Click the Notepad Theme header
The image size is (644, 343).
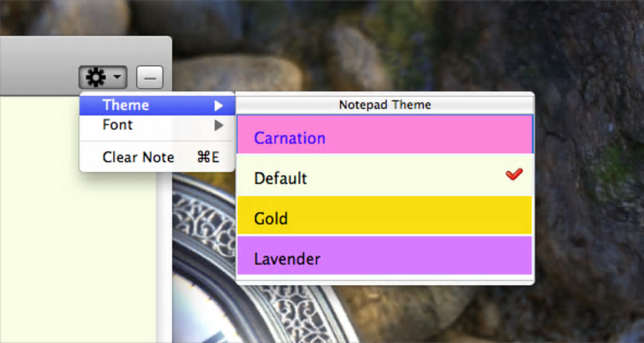(x=385, y=105)
